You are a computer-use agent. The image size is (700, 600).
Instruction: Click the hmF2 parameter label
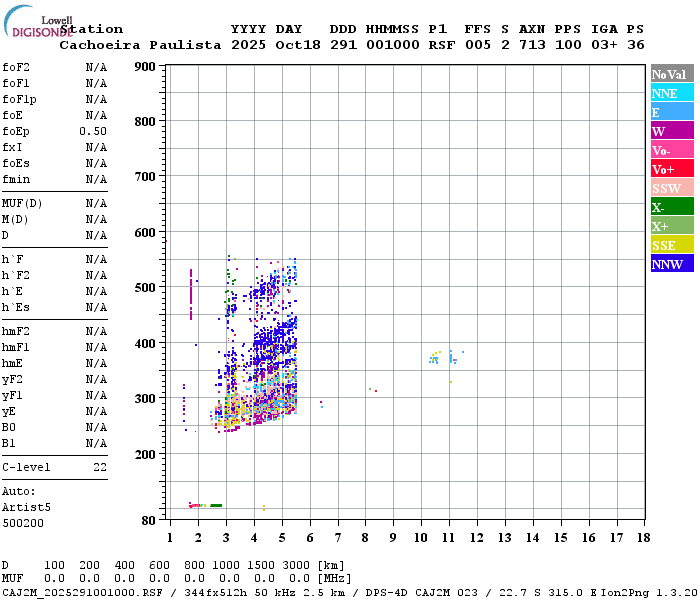16,332
